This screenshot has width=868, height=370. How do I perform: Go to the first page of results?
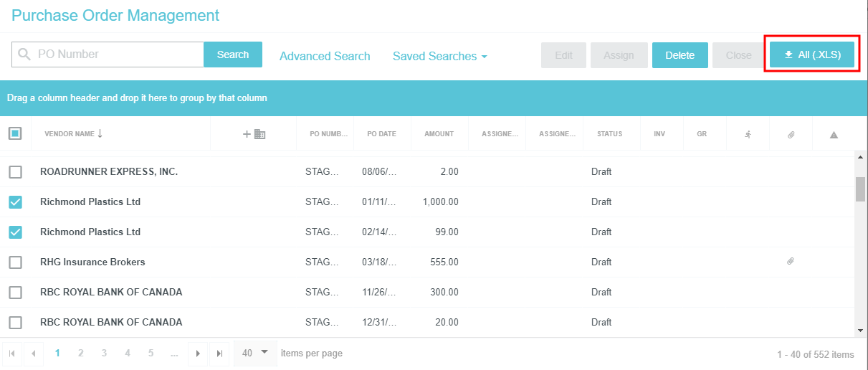pos(12,354)
